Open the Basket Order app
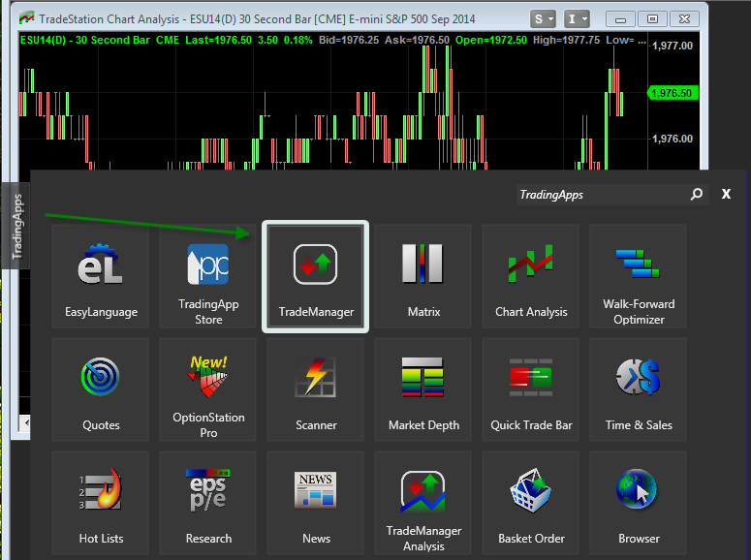The width and height of the screenshot is (751, 560). click(x=531, y=503)
